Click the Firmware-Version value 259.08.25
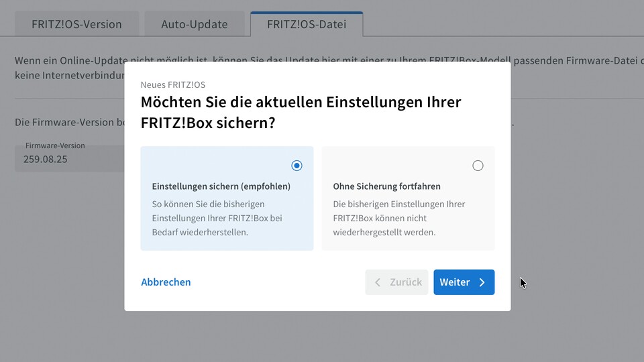 (x=45, y=160)
